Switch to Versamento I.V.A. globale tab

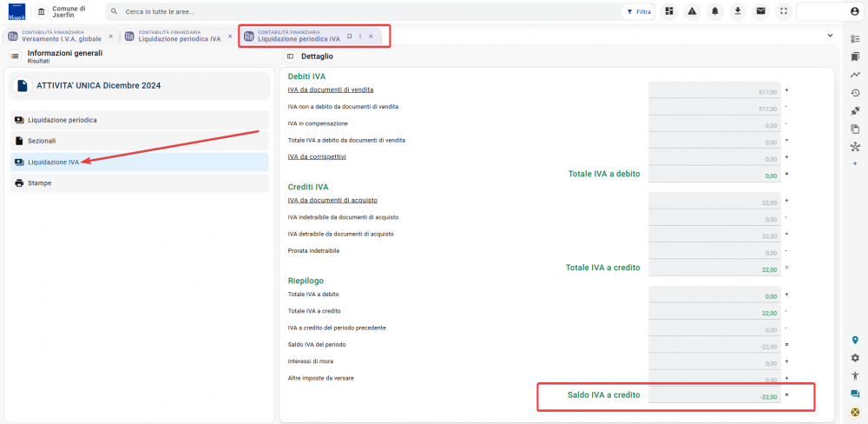[62, 36]
